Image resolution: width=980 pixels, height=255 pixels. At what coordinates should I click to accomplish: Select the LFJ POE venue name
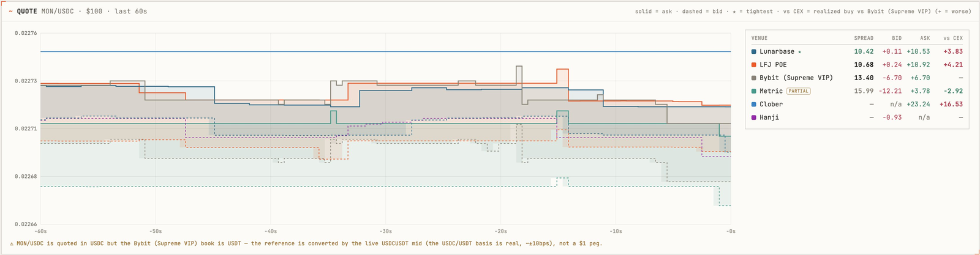click(773, 65)
